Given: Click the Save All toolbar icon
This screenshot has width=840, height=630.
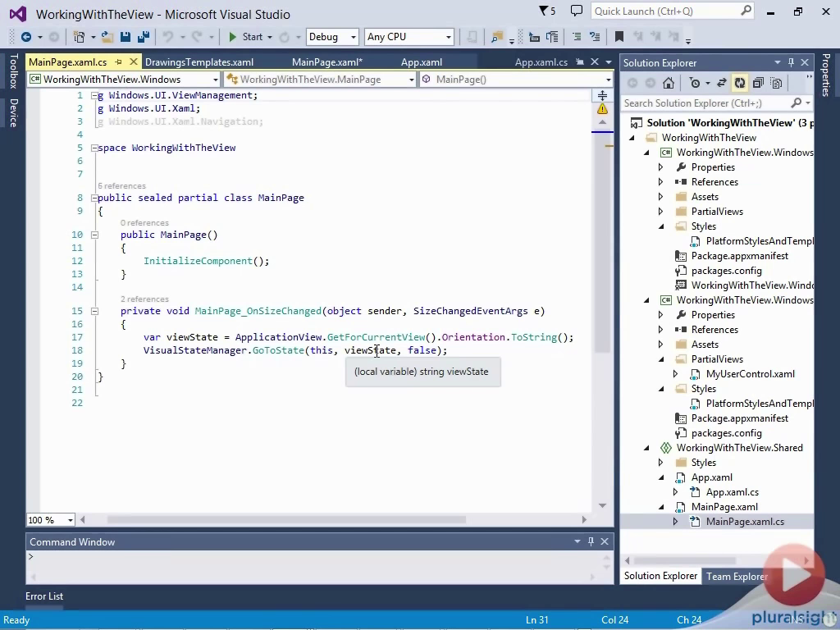Looking at the screenshot, I should click(x=143, y=37).
